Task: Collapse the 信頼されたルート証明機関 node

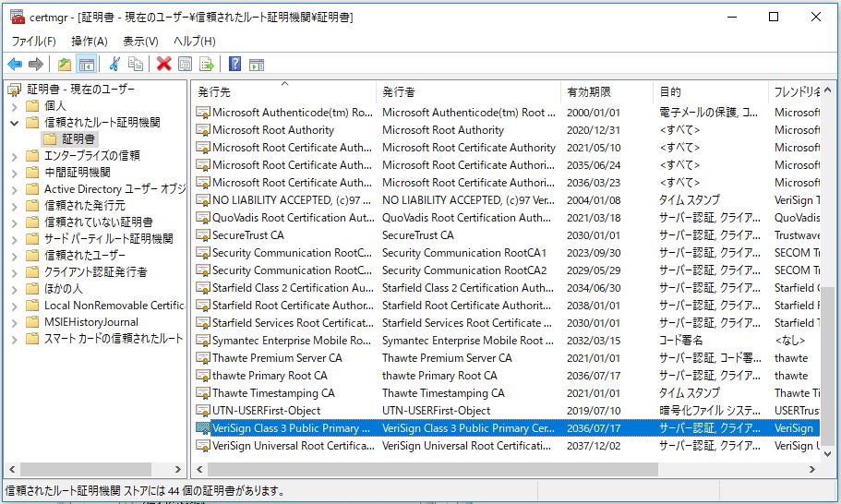Action: tap(15, 123)
